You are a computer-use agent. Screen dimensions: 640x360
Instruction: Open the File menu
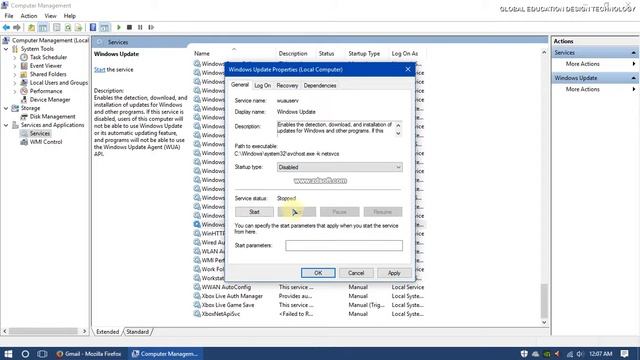[x=9, y=16]
